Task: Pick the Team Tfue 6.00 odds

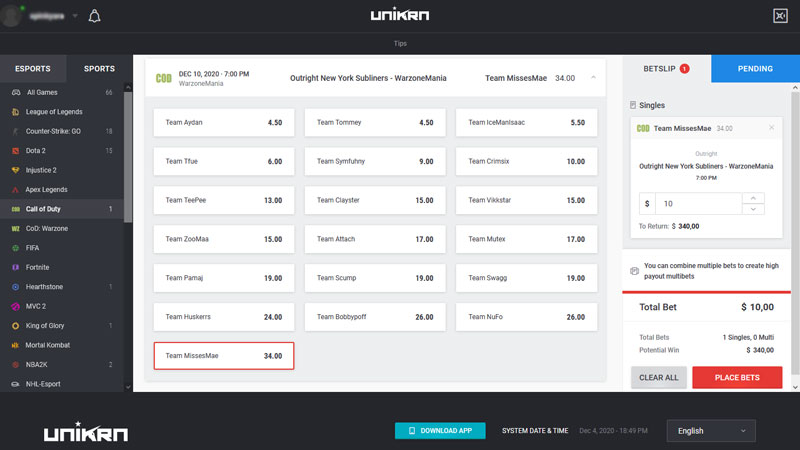Action: tap(224, 161)
